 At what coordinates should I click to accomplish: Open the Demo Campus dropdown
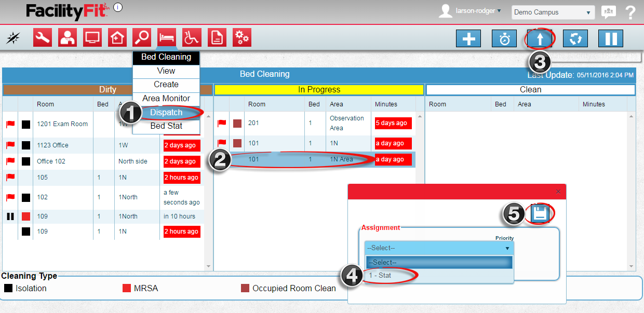click(553, 12)
